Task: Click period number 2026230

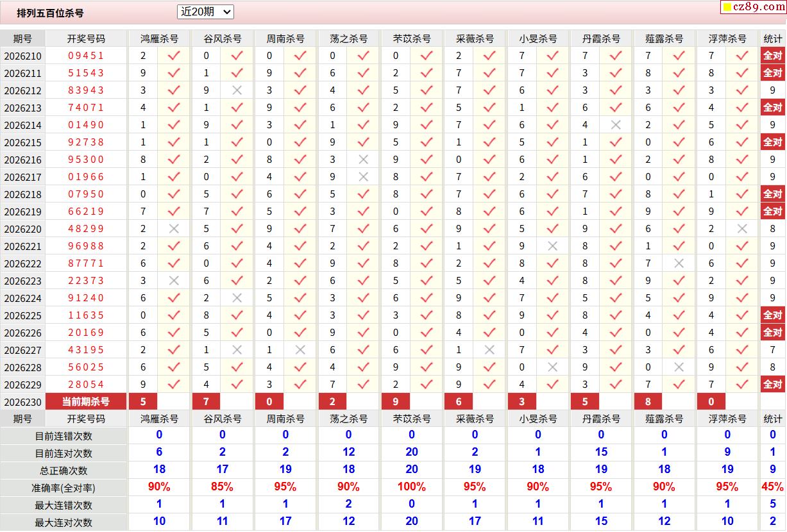Action: click(22, 402)
